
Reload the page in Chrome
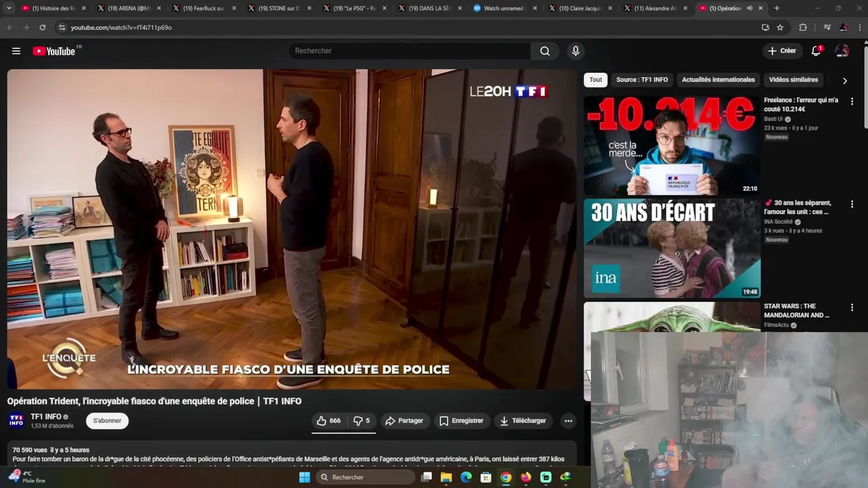[42, 27]
